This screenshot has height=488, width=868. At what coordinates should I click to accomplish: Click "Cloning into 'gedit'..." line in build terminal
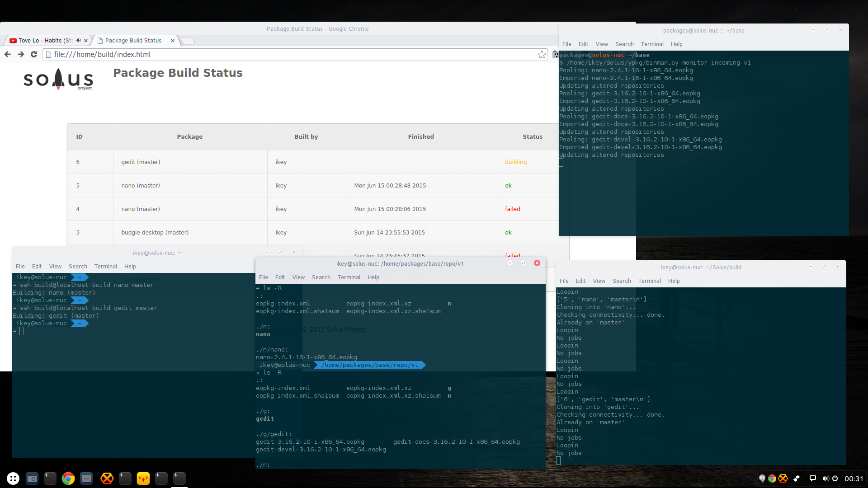tap(598, 407)
